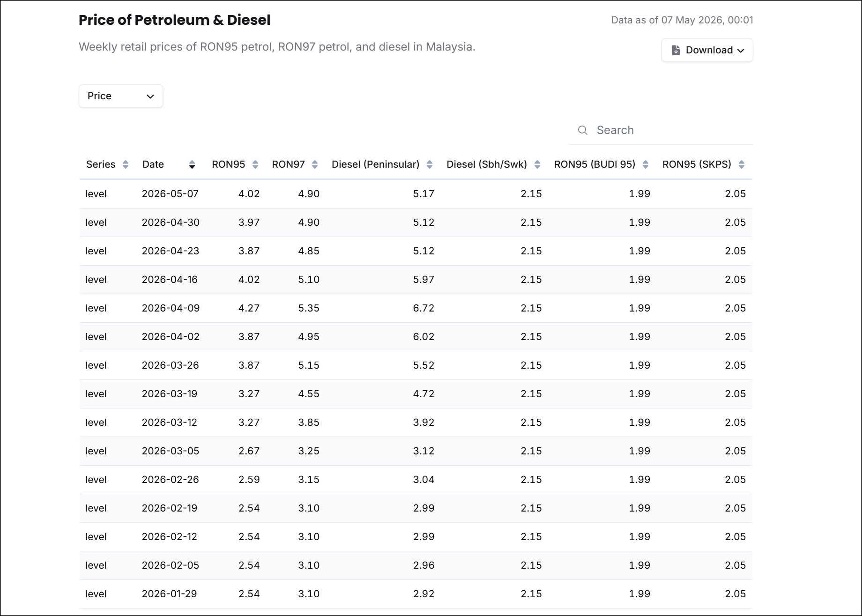Click the 6.72 diesel price cell

tap(424, 308)
